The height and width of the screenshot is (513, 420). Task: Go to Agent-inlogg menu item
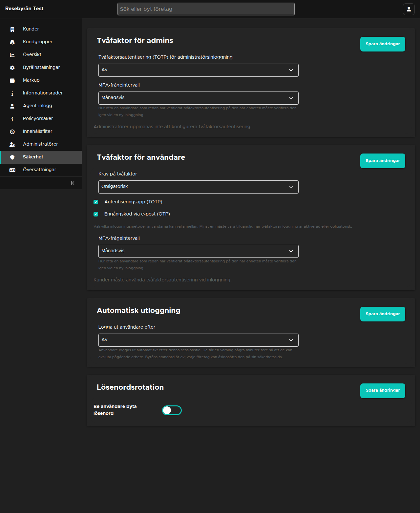pyautogui.click(x=41, y=106)
